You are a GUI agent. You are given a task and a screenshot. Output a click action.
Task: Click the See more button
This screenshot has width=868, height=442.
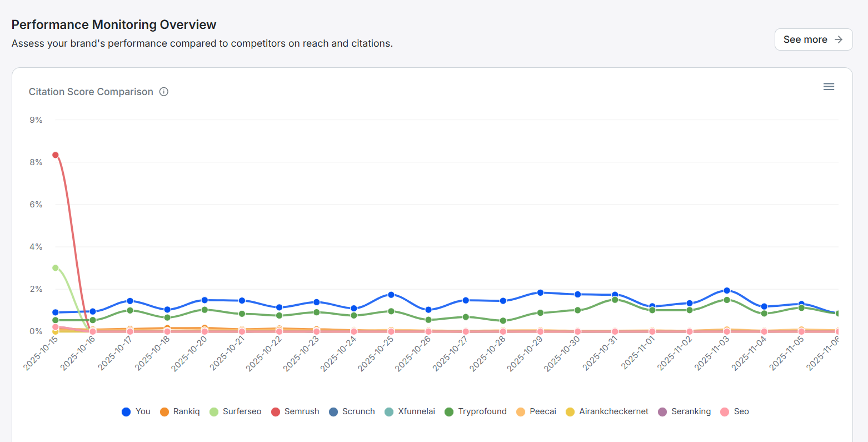pos(813,39)
